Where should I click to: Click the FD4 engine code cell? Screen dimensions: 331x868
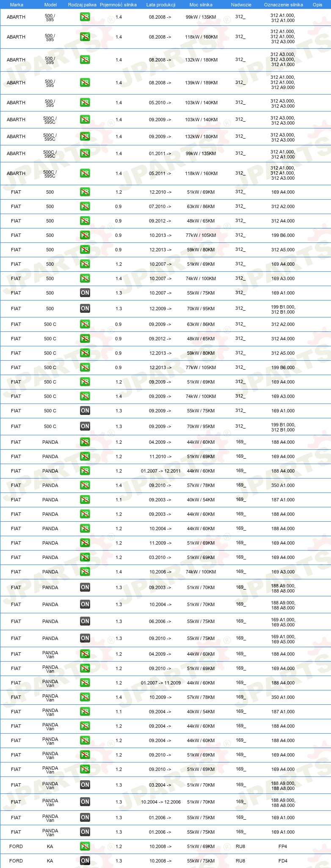283,861
